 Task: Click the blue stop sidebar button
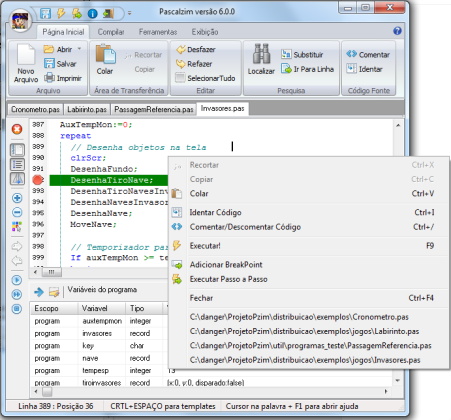point(17,309)
